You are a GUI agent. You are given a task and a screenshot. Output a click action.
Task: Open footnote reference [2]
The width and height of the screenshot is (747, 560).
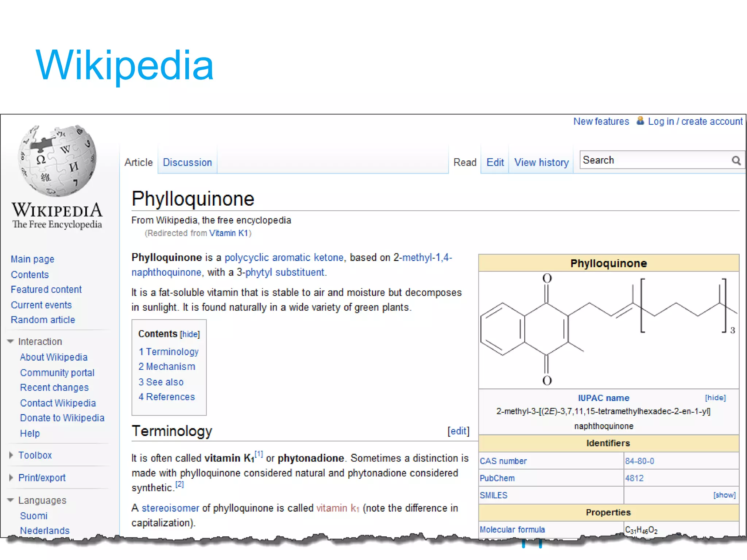click(179, 484)
